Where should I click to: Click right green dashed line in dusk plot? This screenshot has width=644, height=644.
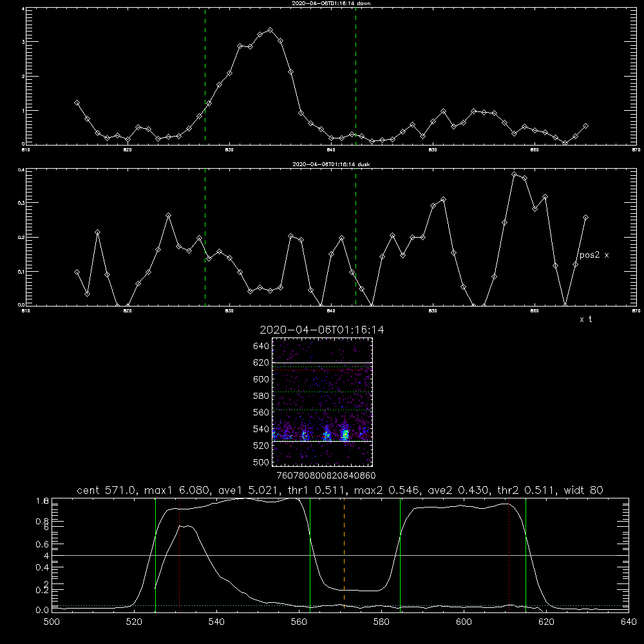[355, 237]
